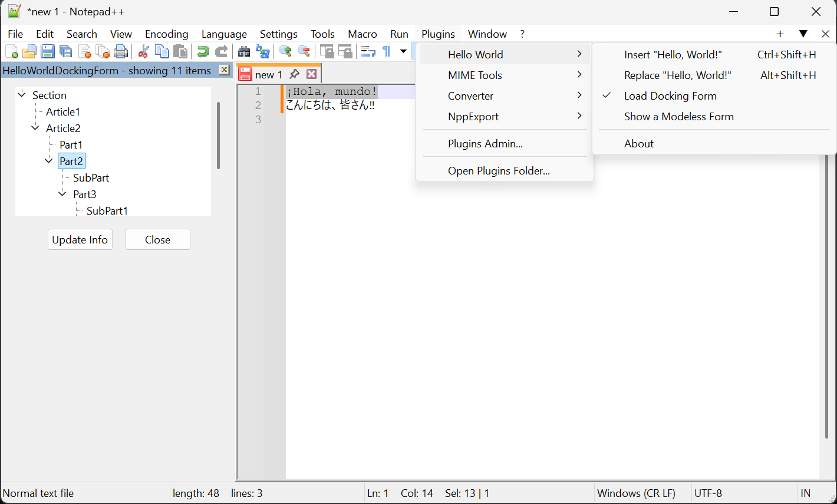Open the Search menu
Screen dimensions: 837x504
(x=82, y=34)
